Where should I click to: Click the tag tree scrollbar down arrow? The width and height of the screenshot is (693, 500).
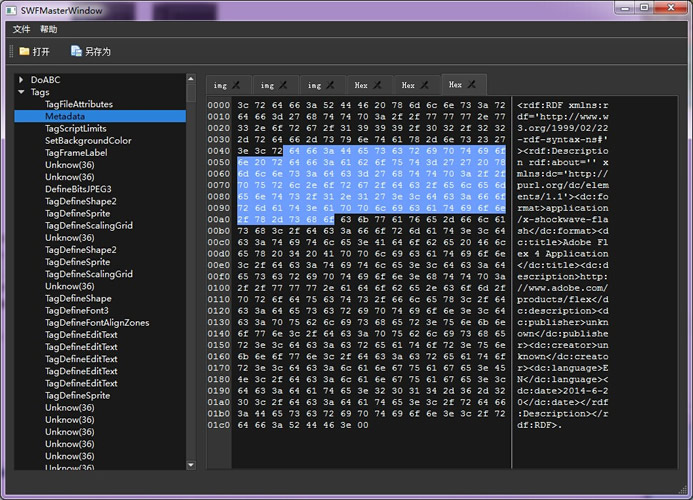point(192,464)
